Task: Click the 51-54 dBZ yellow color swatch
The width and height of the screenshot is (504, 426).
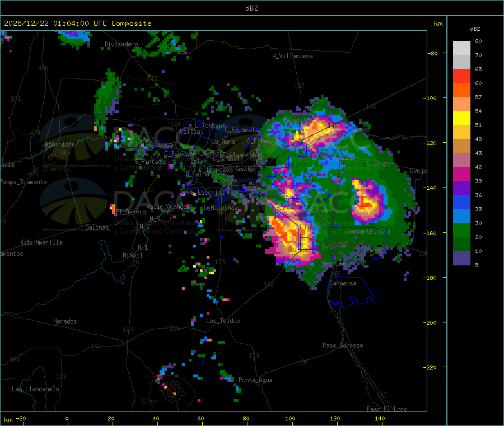Action: click(x=461, y=118)
